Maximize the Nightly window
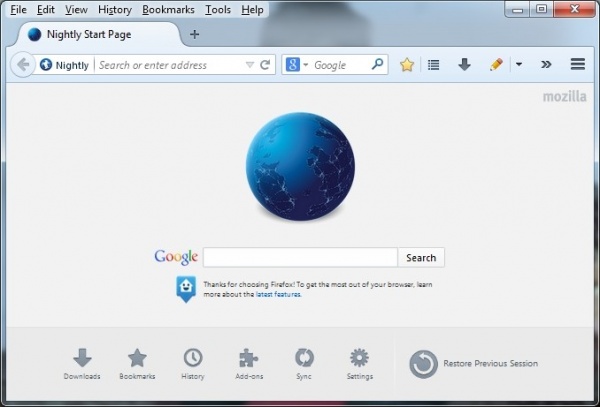 point(541,9)
